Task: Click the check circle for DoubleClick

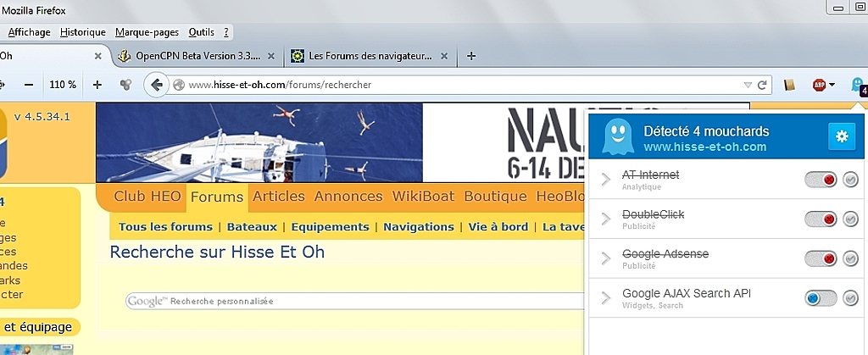Action: (850, 219)
